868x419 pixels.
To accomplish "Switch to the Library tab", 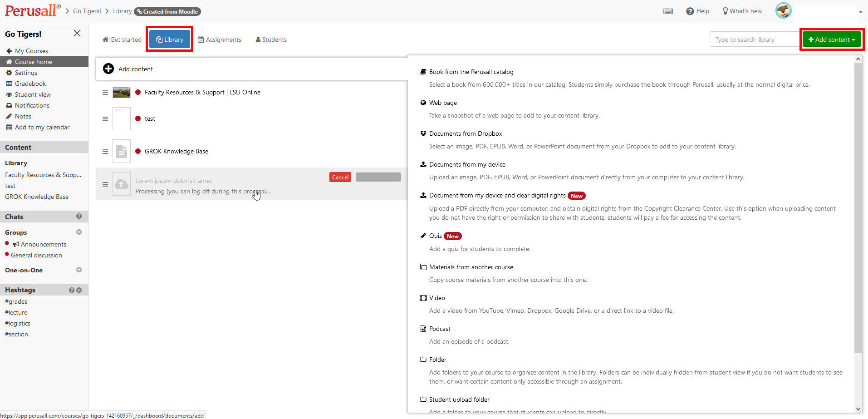I will (x=170, y=39).
